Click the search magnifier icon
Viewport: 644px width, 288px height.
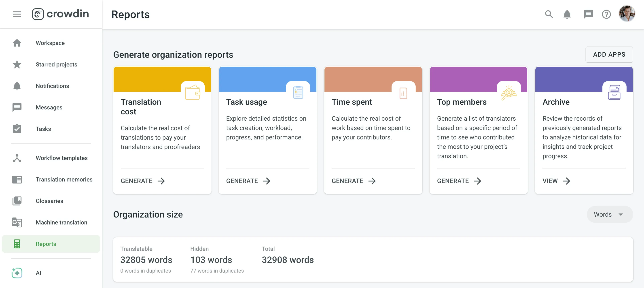tap(549, 14)
